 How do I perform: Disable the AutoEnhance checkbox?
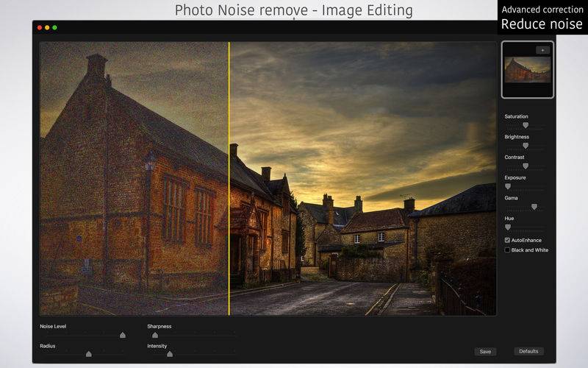507,240
